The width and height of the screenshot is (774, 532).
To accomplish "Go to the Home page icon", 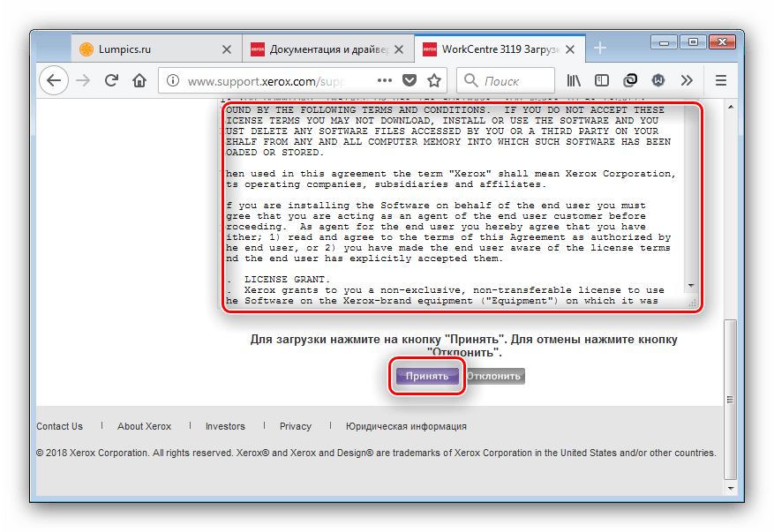I will [x=139, y=80].
